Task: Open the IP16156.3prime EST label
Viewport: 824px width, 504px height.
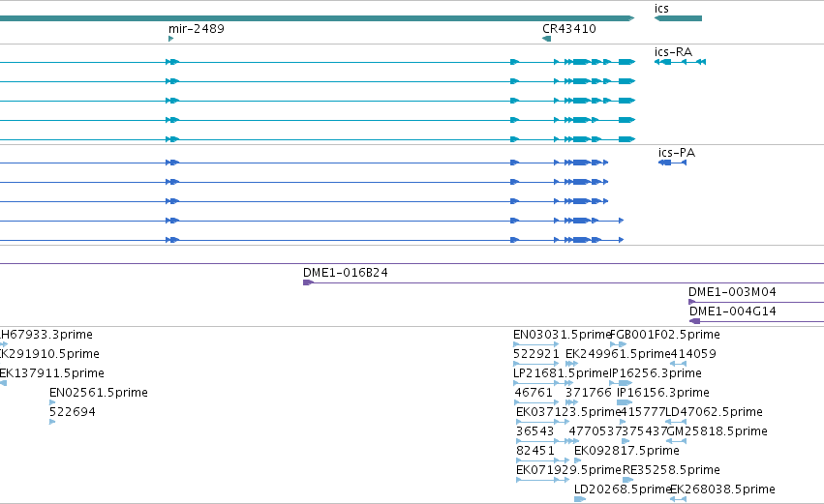Action: 663,393
